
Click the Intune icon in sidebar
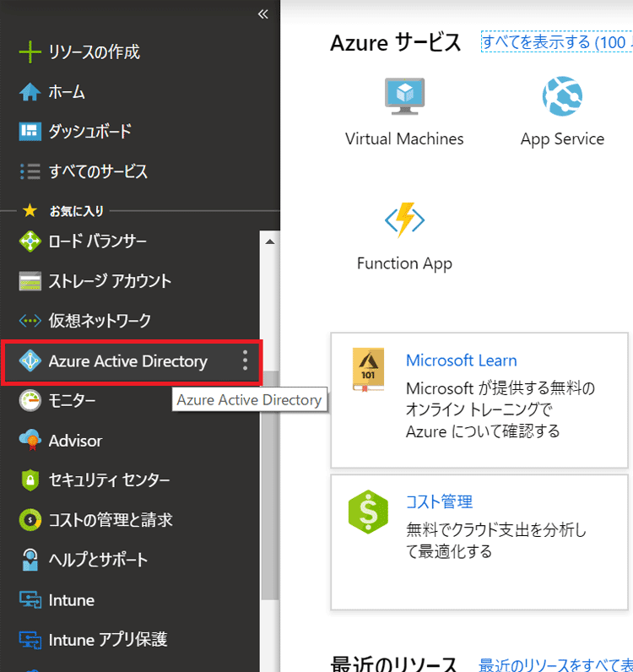[x=30, y=599]
